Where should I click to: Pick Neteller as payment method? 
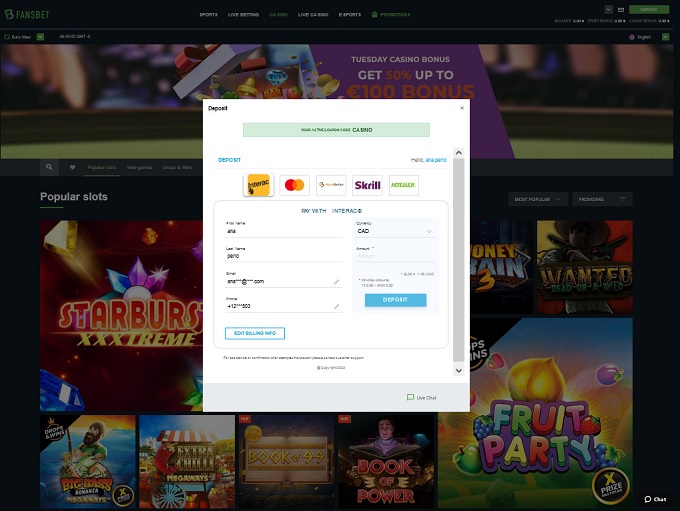[x=404, y=185]
